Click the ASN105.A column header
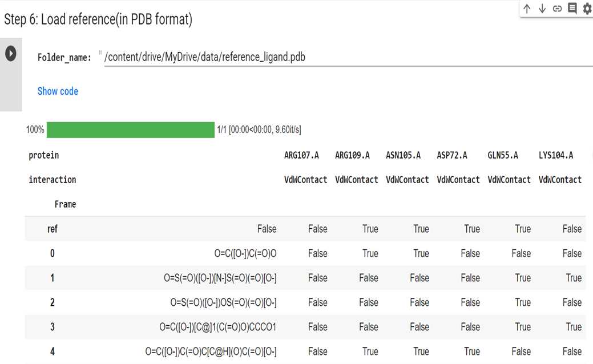 [403, 155]
